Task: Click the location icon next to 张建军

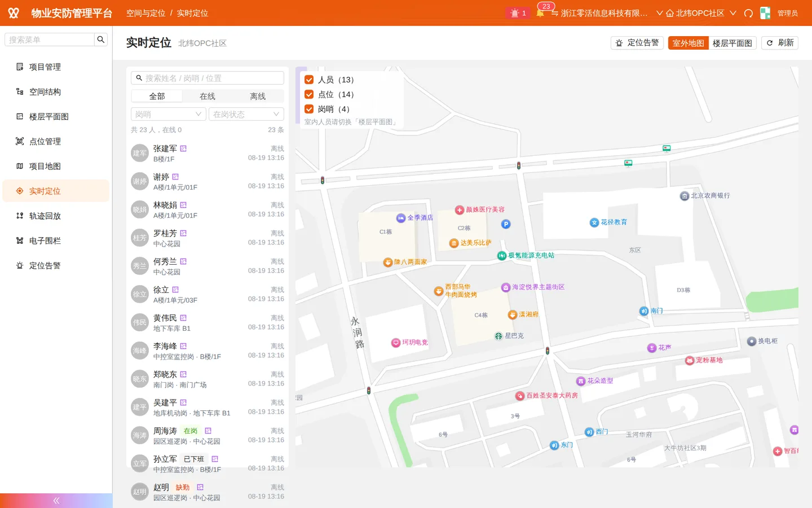Action: click(183, 148)
